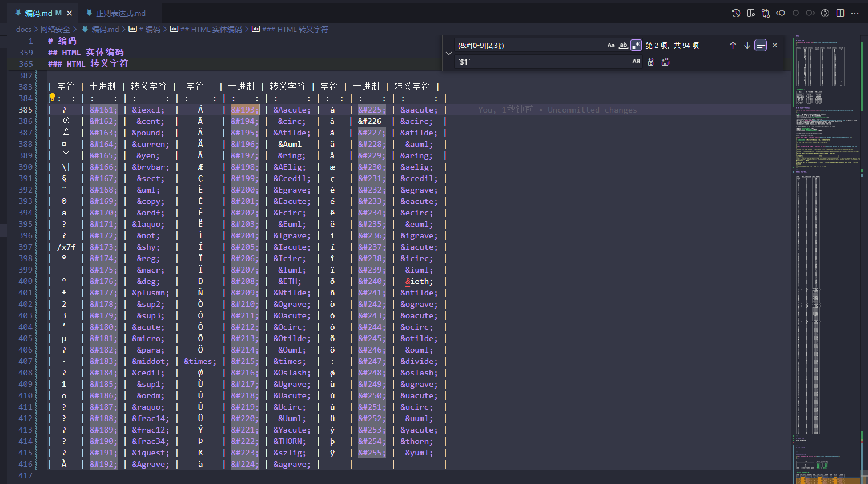Click the lightbulb on line 384
This screenshot has height=484, width=868.
point(52,97)
